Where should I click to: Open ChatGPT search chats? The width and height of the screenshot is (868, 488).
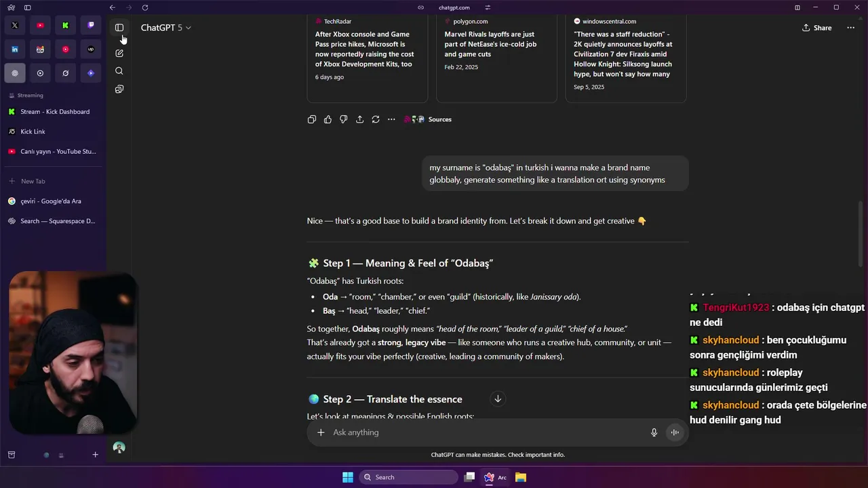click(119, 71)
